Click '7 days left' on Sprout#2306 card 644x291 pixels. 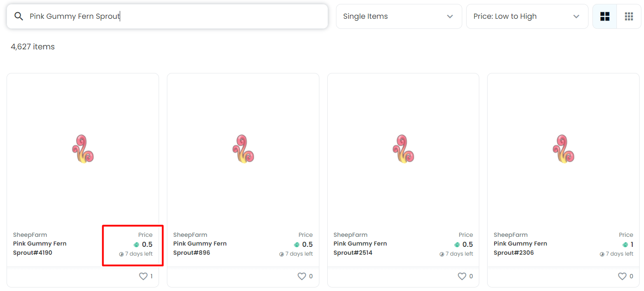(x=620, y=254)
